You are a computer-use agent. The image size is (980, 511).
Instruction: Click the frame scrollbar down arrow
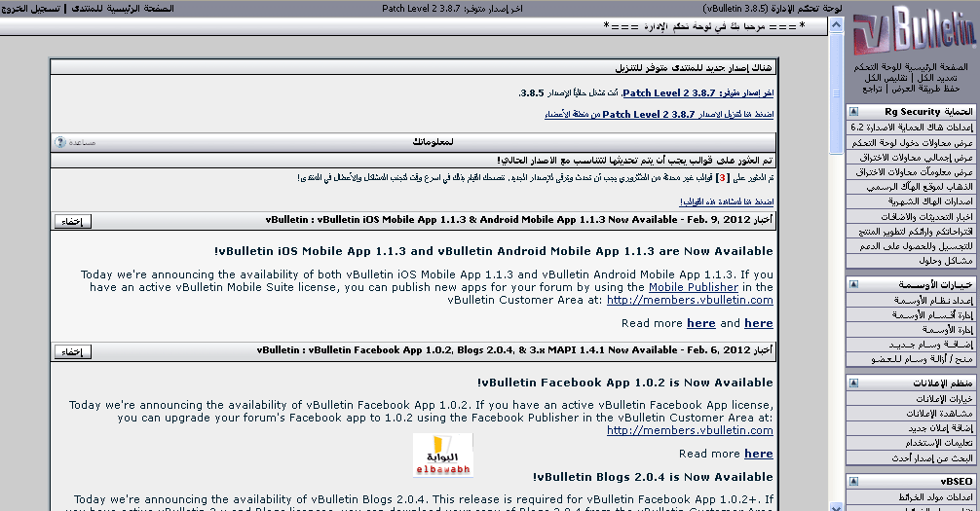click(836, 505)
